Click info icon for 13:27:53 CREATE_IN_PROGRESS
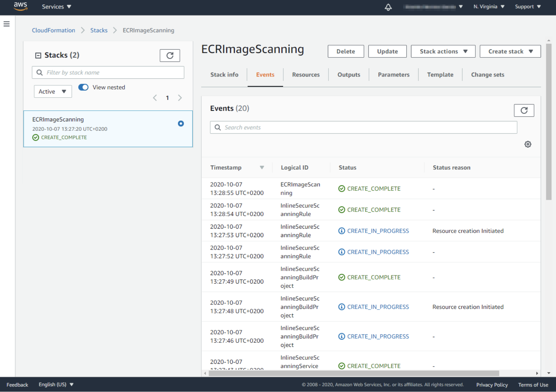Viewport: 556px width, 392px height. 342,231
